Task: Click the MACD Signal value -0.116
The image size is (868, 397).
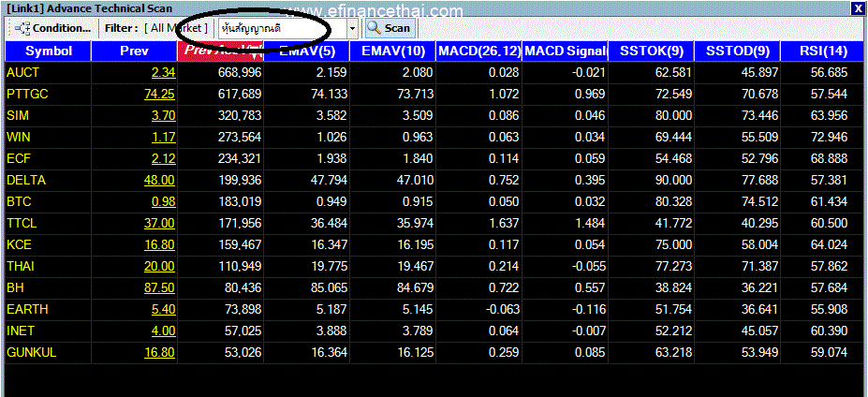Action: (588, 310)
